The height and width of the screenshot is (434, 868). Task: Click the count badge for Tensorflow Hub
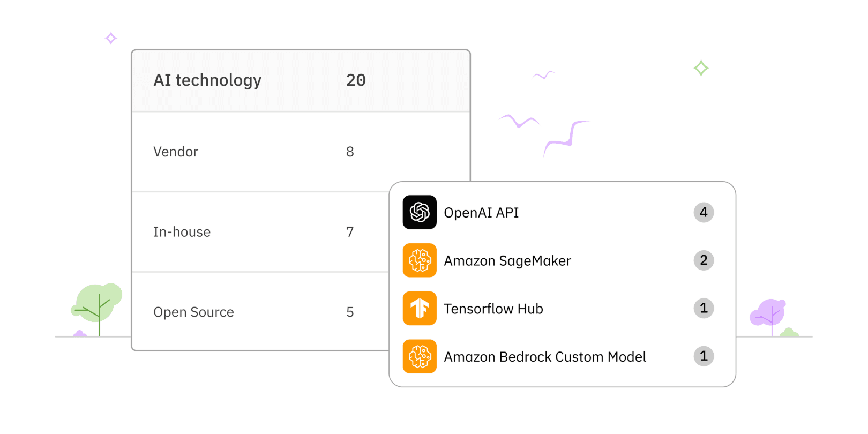pyautogui.click(x=704, y=308)
